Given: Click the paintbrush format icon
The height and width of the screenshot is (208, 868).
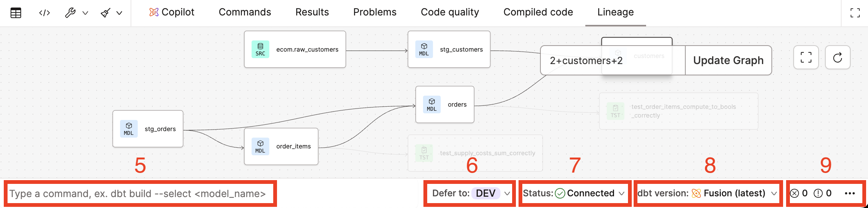Looking at the screenshot, I should [106, 13].
